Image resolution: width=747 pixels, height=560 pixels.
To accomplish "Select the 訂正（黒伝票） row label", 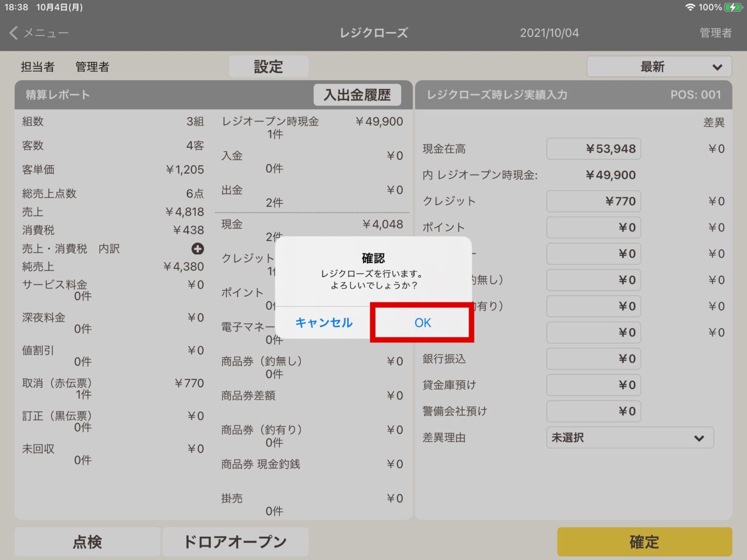I will click(57, 416).
